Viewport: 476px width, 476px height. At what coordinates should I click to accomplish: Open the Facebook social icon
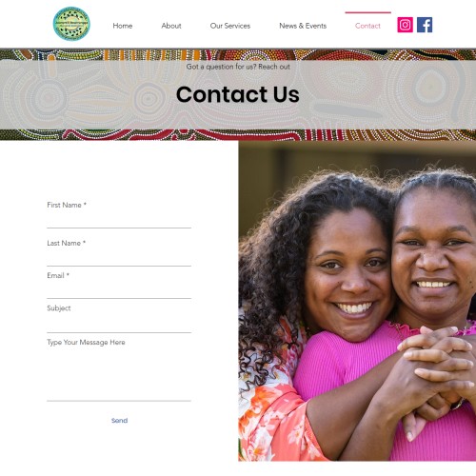point(425,25)
